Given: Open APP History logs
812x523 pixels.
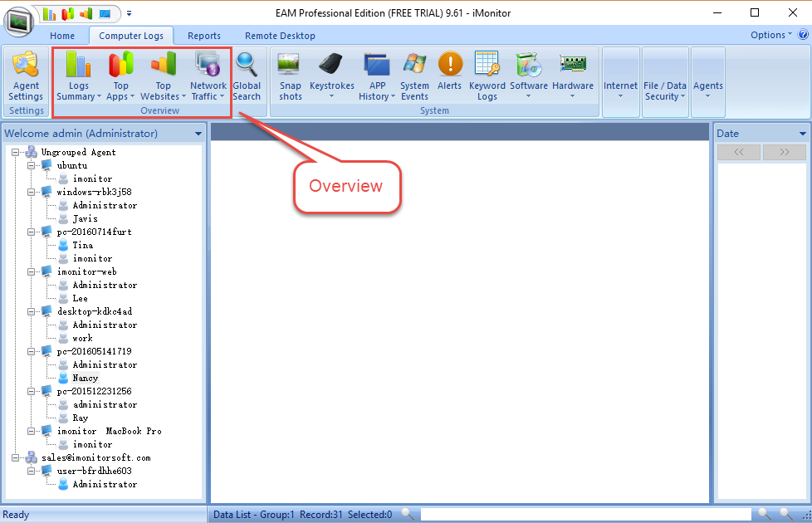Looking at the screenshot, I should (x=377, y=76).
